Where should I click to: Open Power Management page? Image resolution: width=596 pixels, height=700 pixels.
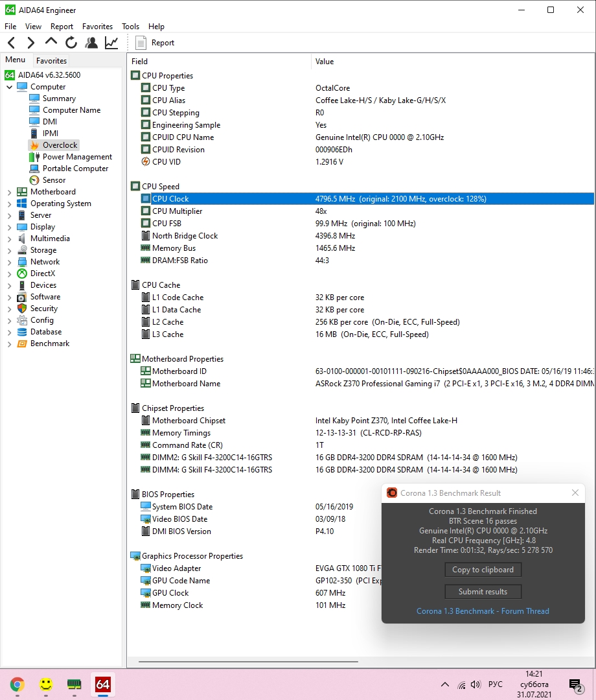coord(77,157)
